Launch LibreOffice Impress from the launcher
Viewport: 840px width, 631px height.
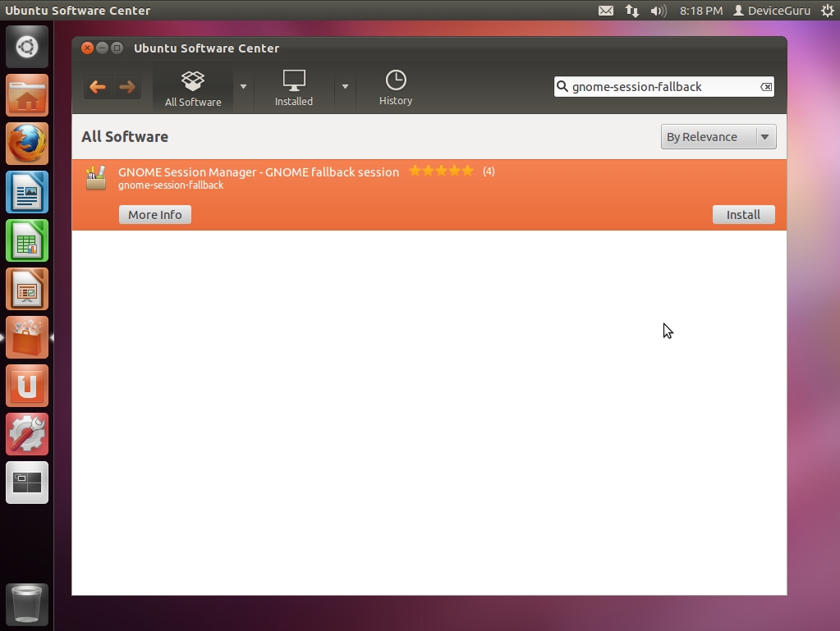pyautogui.click(x=27, y=289)
